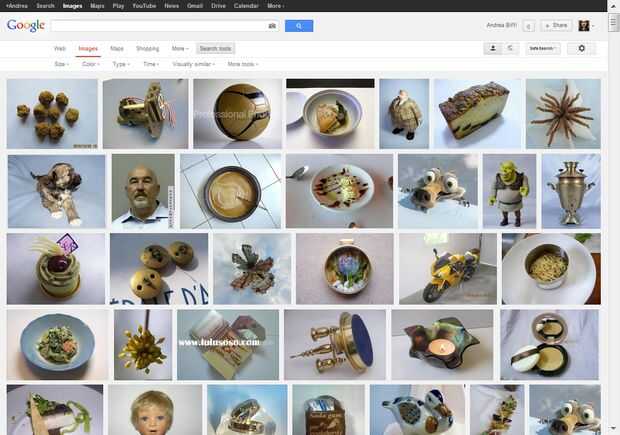620x435 pixels.
Task: Open the three cookies thumbnail
Action: [159, 269]
